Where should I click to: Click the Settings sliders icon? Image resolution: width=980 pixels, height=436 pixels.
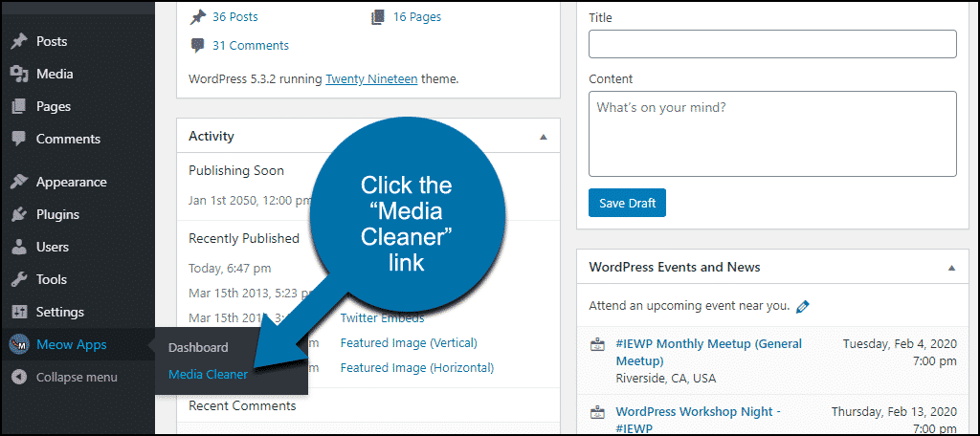coord(19,312)
